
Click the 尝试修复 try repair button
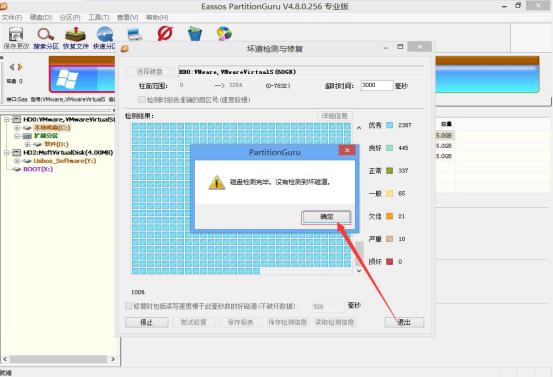click(x=193, y=322)
